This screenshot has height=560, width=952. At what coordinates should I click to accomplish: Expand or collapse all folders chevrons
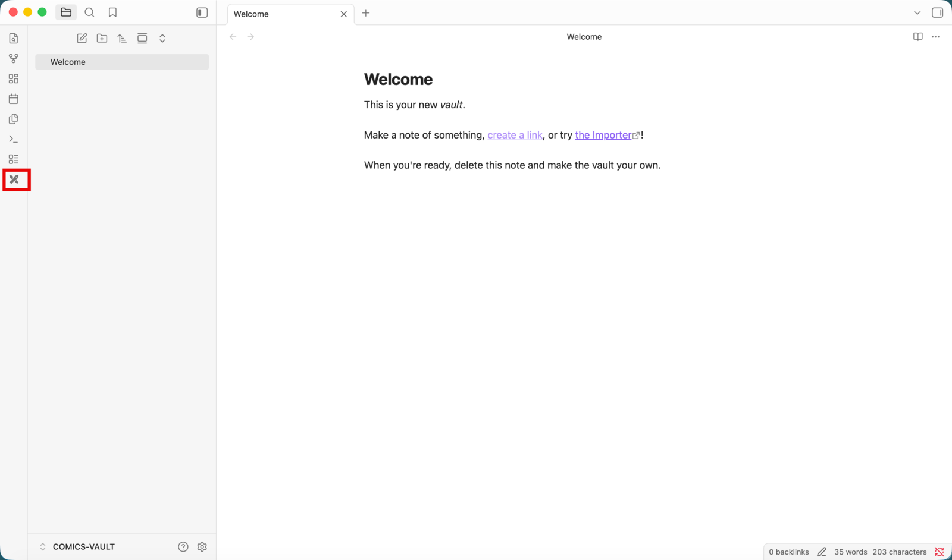click(x=162, y=39)
